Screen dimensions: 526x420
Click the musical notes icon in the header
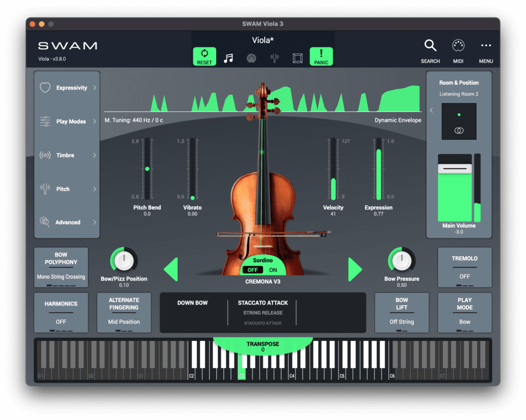pyautogui.click(x=228, y=57)
